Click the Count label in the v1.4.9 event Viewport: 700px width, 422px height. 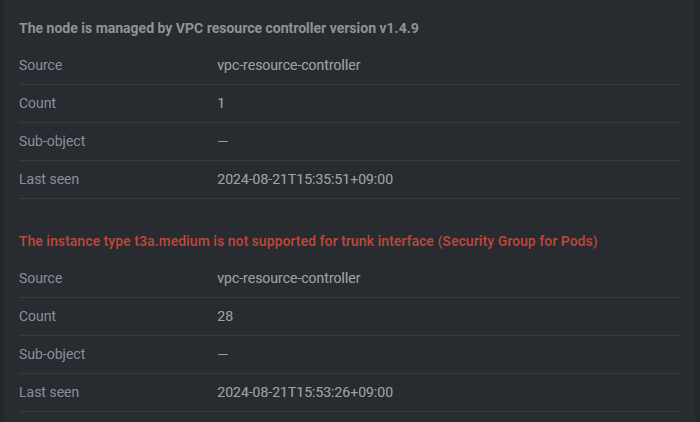coord(38,103)
